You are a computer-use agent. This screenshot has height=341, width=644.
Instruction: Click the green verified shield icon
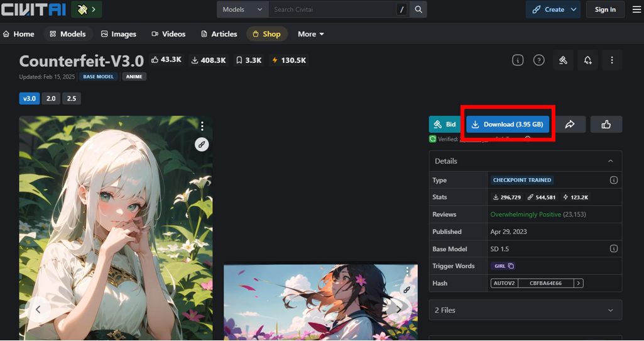point(432,139)
